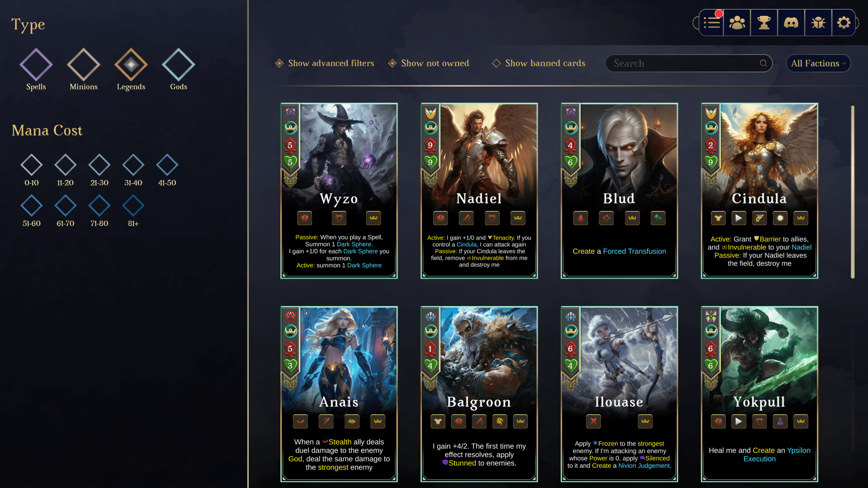Toggle Show advanced filters

coord(325,63)
